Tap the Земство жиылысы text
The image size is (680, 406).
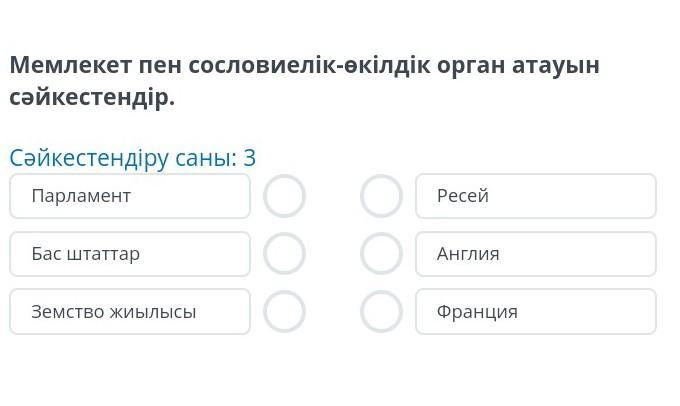[x=113, y=312]
